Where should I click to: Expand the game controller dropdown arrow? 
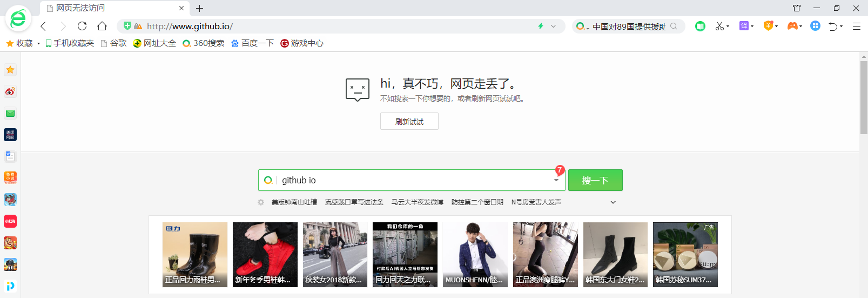click(x=800, y=27)
